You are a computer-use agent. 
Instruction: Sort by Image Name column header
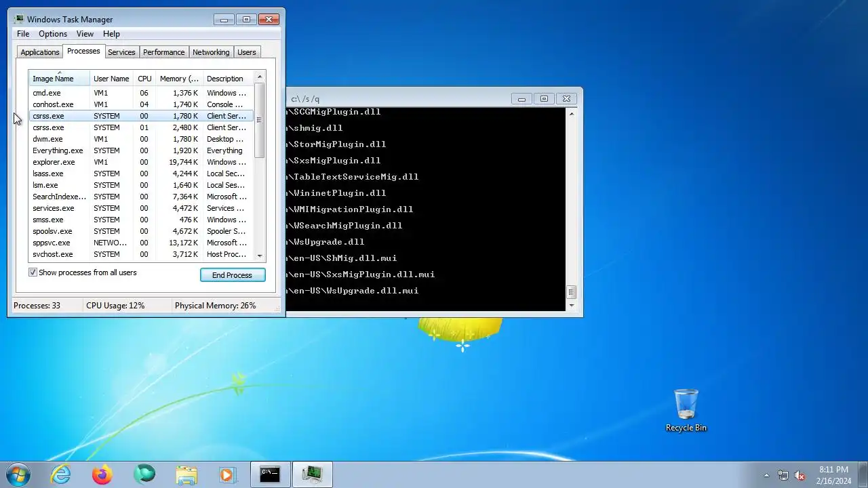pyautogui.click(x=59, y=79)
